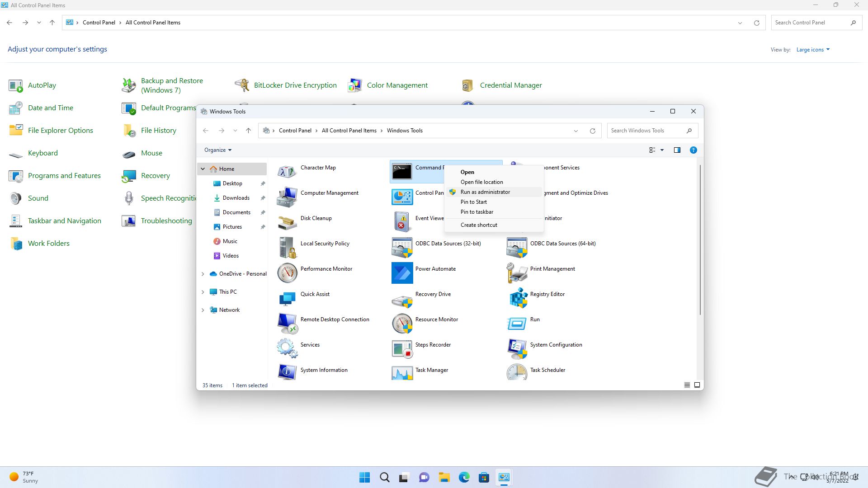868x488 pixels.
Task: Open Windows Tools address history dropdown
Action: (x=576, y=131)
